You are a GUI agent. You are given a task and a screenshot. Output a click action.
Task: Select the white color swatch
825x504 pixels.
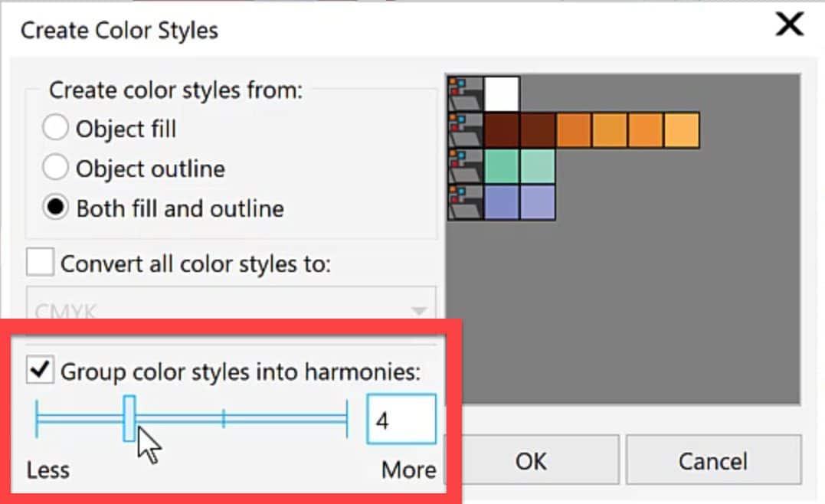coord(503,92)
